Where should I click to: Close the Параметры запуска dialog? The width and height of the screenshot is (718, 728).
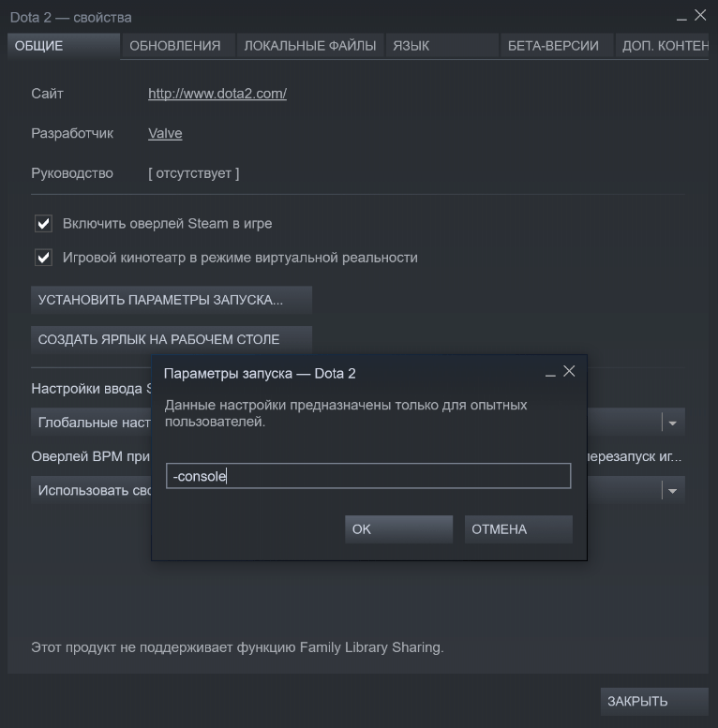tap(569, 371)
